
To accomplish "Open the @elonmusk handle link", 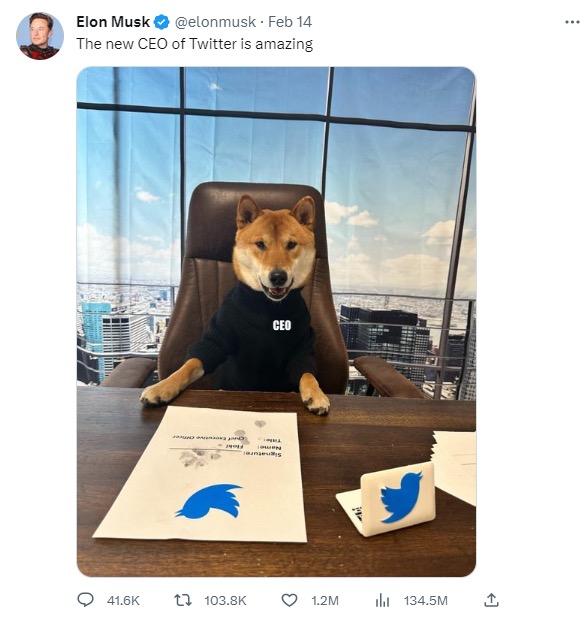I will tap(215, 22).
